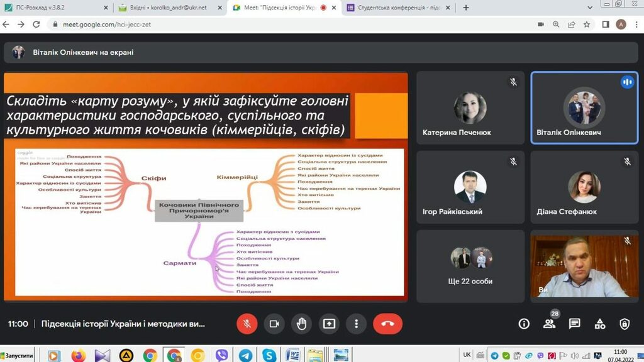Switch to the Студентська конференція tab
Image resolution: width=644 pixels, height=362 pixels.
pyautogui.click(x=396, y=8)
